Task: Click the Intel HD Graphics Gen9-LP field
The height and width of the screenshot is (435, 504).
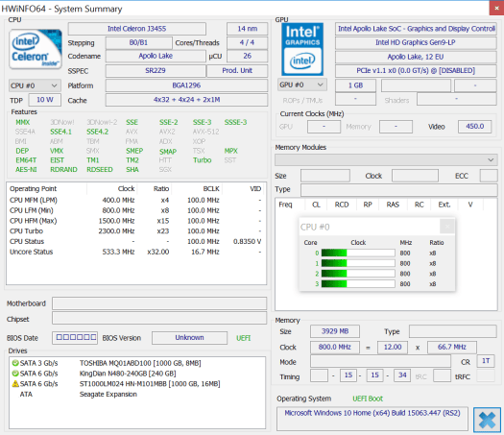Action: [x=416, y=42]
